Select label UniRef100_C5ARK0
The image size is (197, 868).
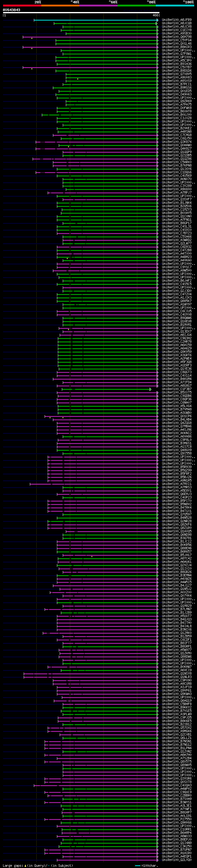pos(177,162)
